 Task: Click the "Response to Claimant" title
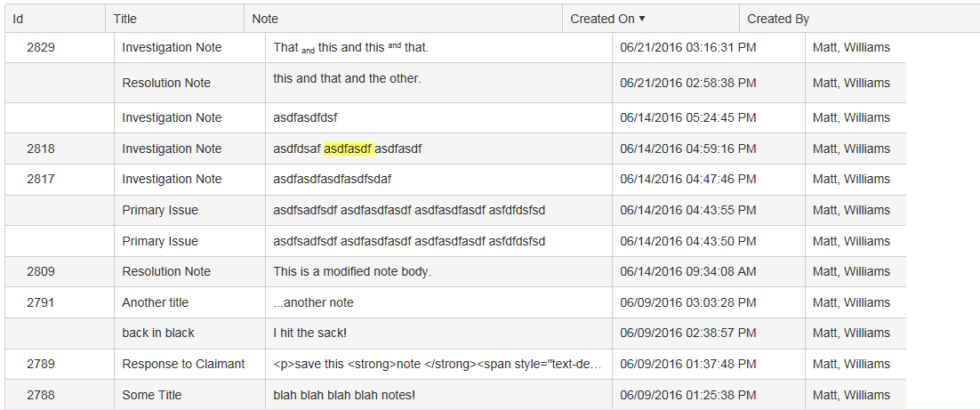[x=183, y=364]
